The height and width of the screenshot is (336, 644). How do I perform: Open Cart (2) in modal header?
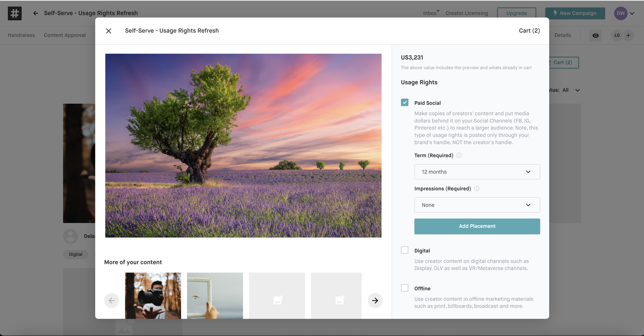pyautogui.click(x=529, y=31)
